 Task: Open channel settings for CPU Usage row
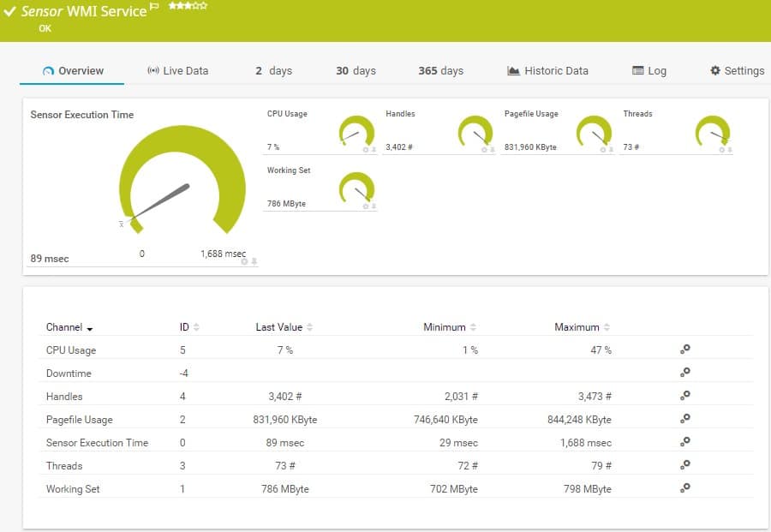click(x=685, y=349)
